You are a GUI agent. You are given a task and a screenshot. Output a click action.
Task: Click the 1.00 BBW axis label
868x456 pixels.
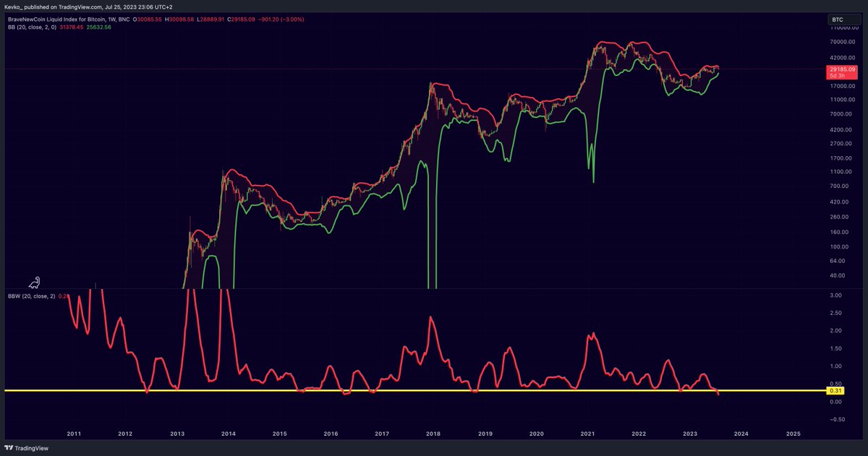coord(836,366)
